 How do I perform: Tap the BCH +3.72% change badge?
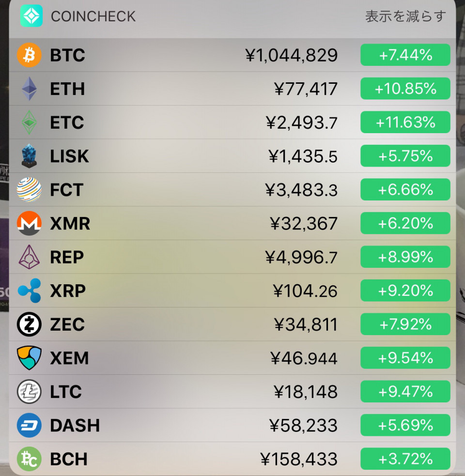405,459
